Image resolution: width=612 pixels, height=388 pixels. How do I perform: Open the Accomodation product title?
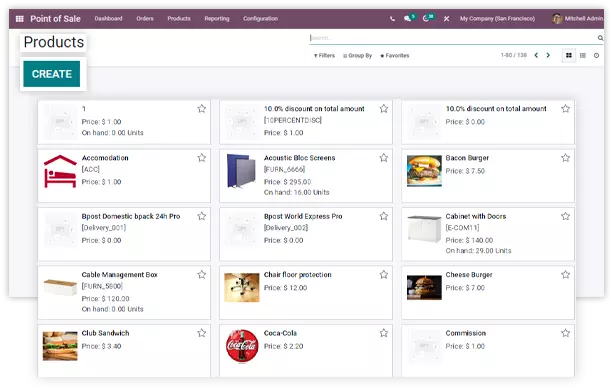click(105, 158)
